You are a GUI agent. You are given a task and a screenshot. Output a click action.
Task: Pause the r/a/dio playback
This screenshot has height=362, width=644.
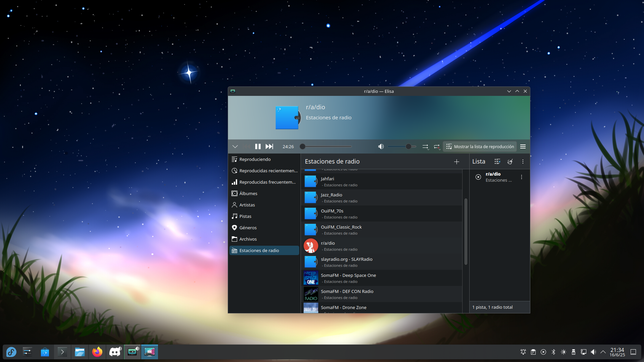pyautogui.click(x=258, y=146)
